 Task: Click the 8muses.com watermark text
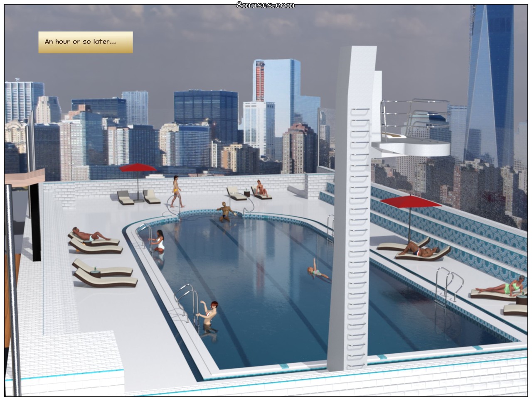click(266, 5)
